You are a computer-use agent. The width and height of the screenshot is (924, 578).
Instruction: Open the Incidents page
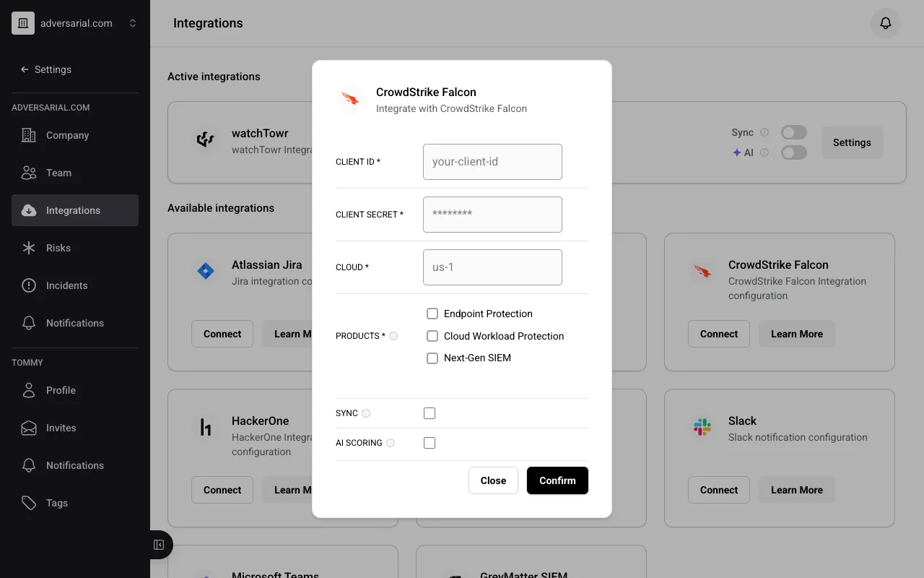75,285
